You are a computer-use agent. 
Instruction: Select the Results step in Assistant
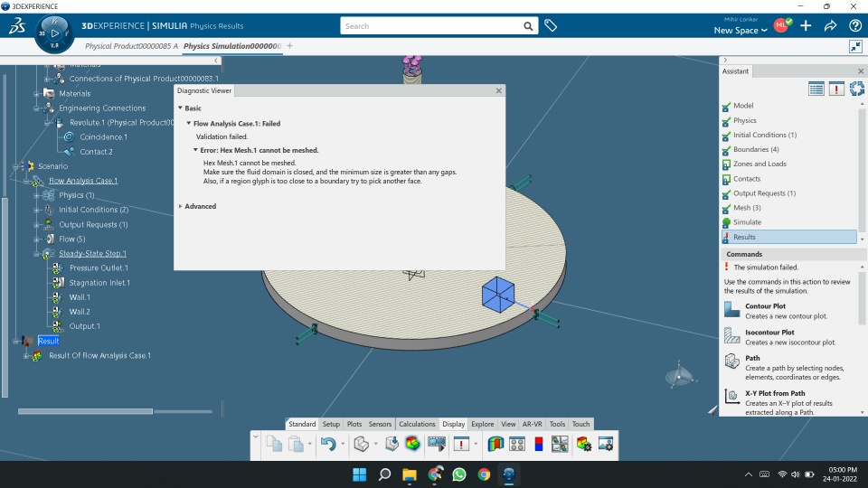click(789, 237)
